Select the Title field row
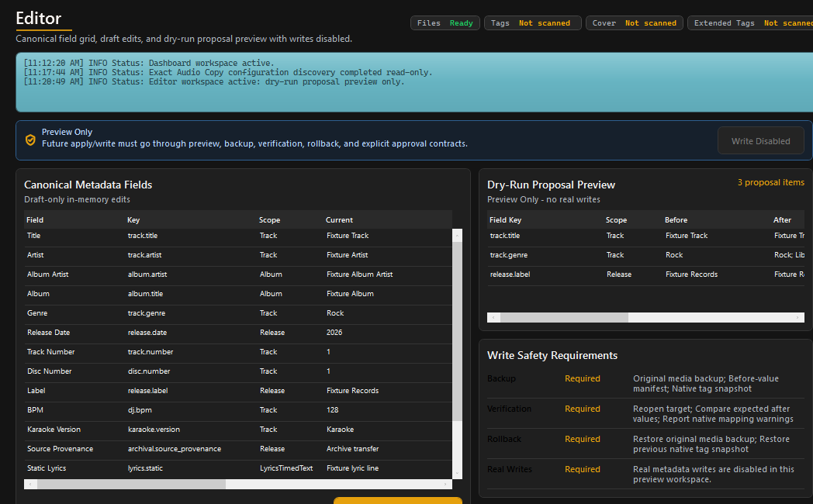Viewport: 813px width, 504px height. [238, 236]
